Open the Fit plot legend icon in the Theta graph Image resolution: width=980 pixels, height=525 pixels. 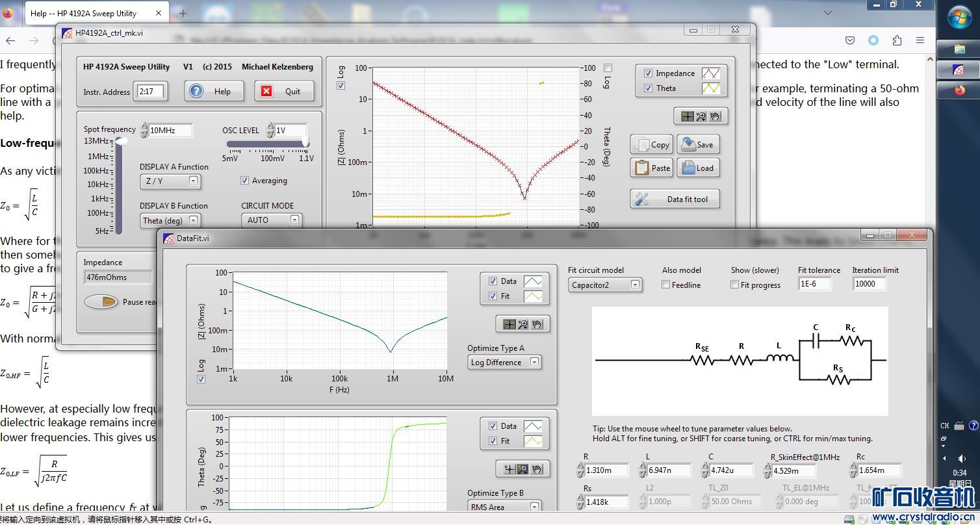(532, 441)
